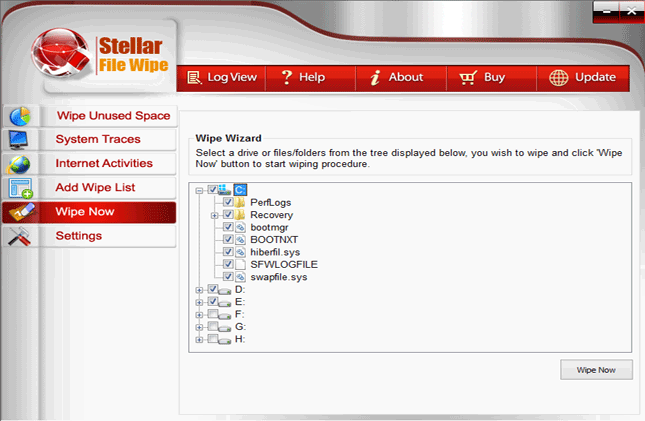645x421 pixels.
Task: Select the highlighted C: tree label
Action: pos(240,190)
